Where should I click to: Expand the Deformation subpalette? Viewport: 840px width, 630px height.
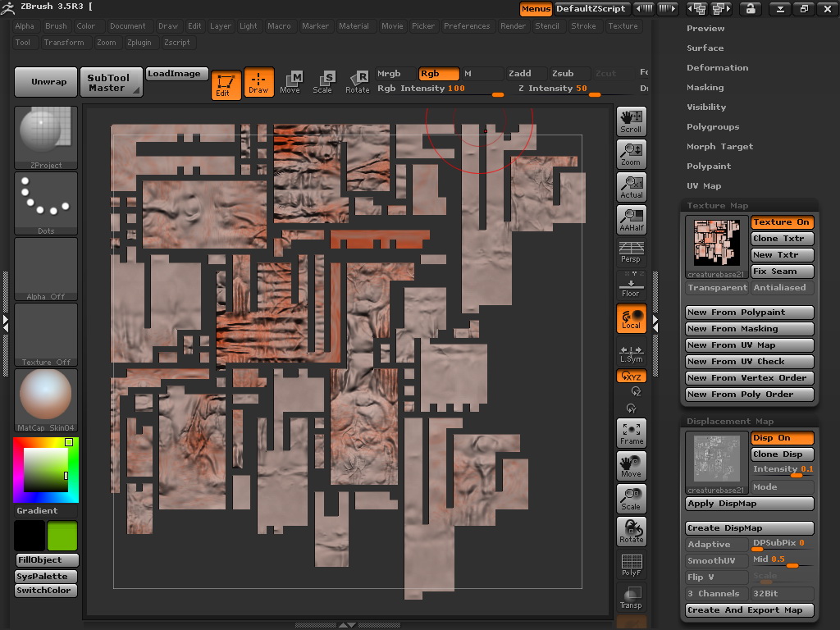(717, 68)
